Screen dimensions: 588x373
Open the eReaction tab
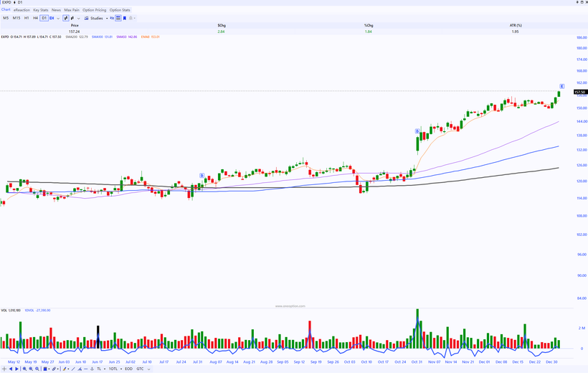click(x=22, y=10)
